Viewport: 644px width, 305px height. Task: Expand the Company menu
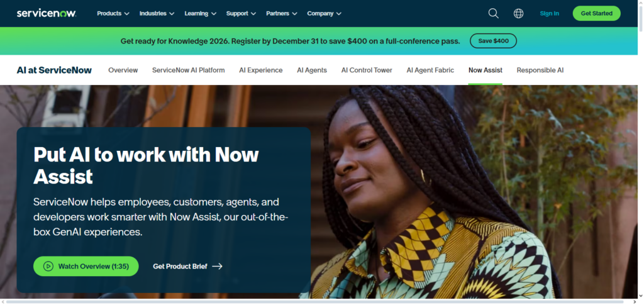pyautogui.click(x=324, y=14)
